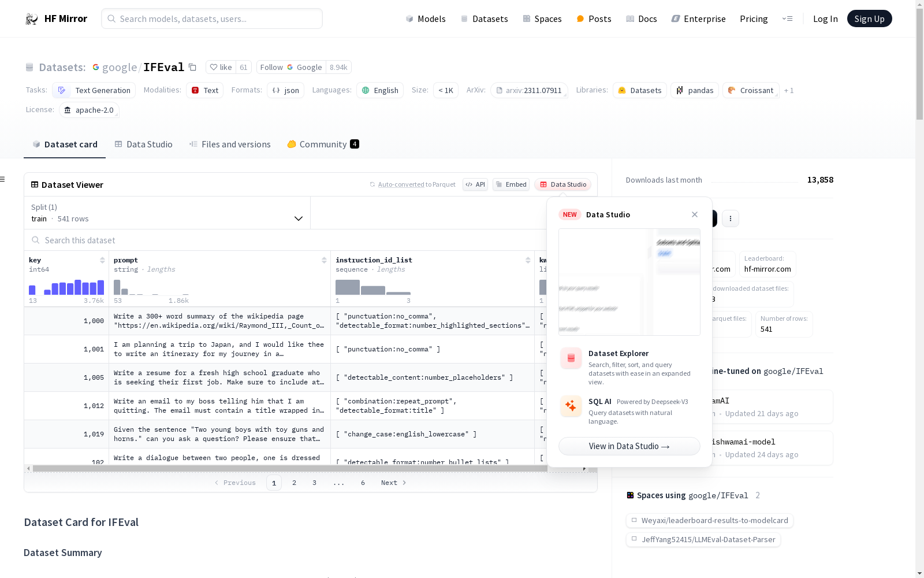Click the Text modality tag
Image resolution: width=924 pixels, height=578 pixels.
click(x=205, y=90)
